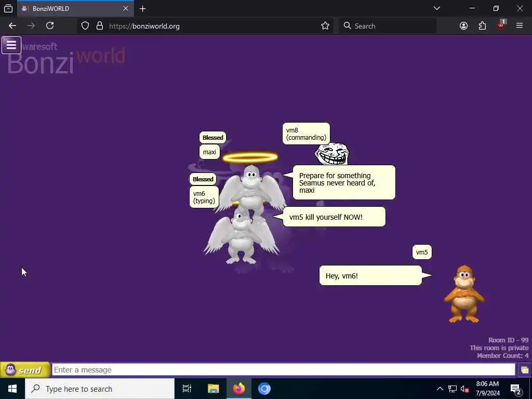Open the uBlock Origin extension icon
Image resolution: width=532 pixels, height=399 pixels.
[501, 25]
